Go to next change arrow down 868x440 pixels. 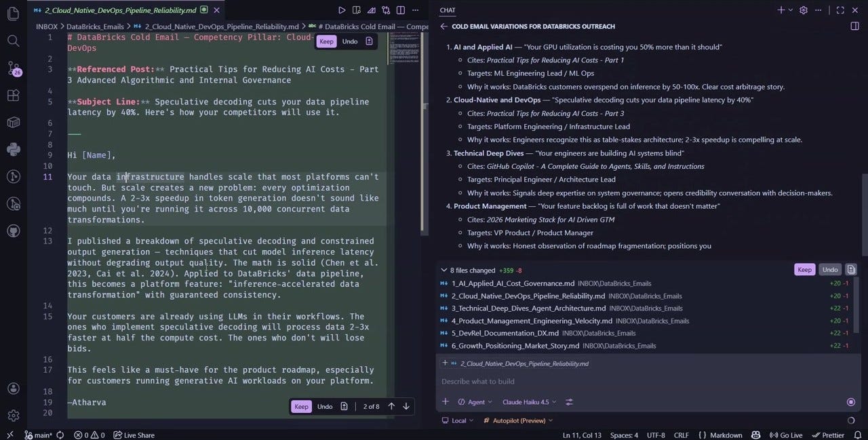pos(406,406)
